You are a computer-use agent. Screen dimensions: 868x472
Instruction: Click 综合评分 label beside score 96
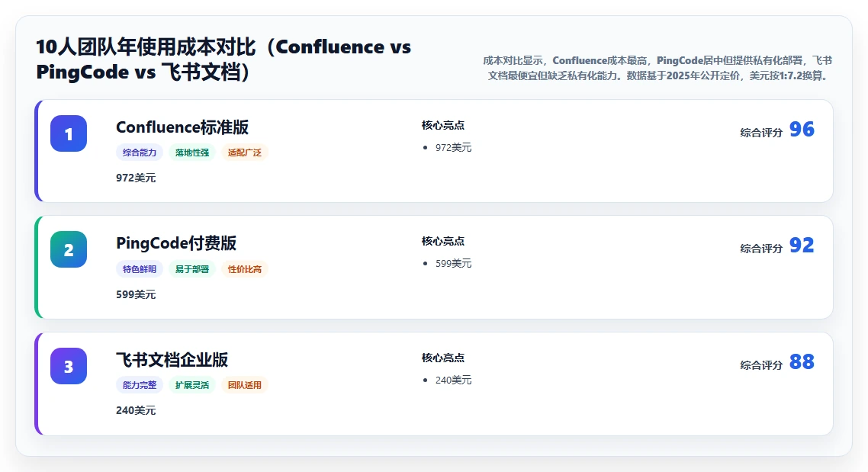(x=761, y=133)
